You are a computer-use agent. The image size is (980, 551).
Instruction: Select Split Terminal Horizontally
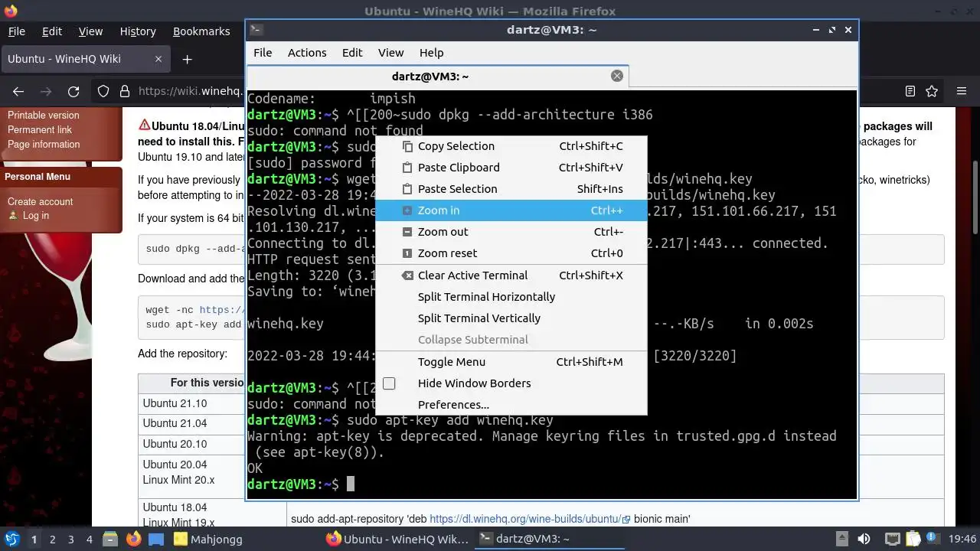coord(511,297)
